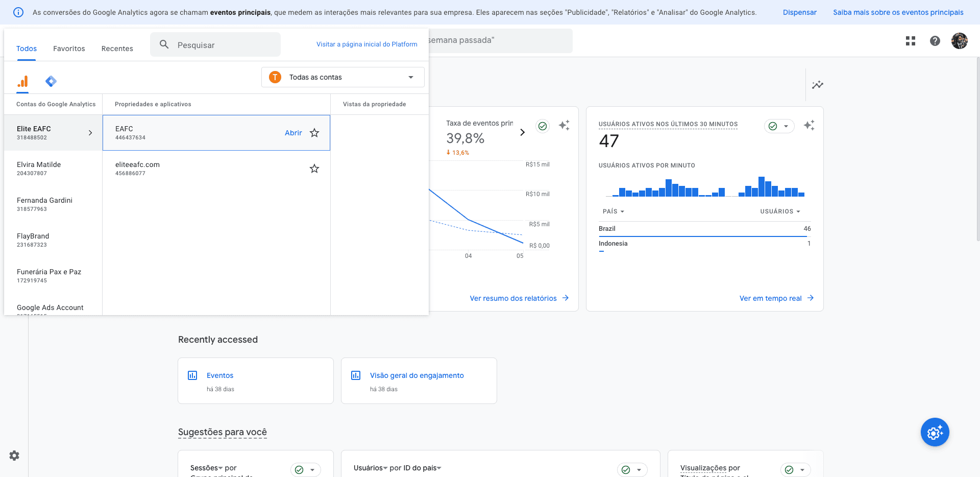The width and height of the screenshot is (980, 477).
Task: Click the info icon in the banner
Action: (18, 12)
